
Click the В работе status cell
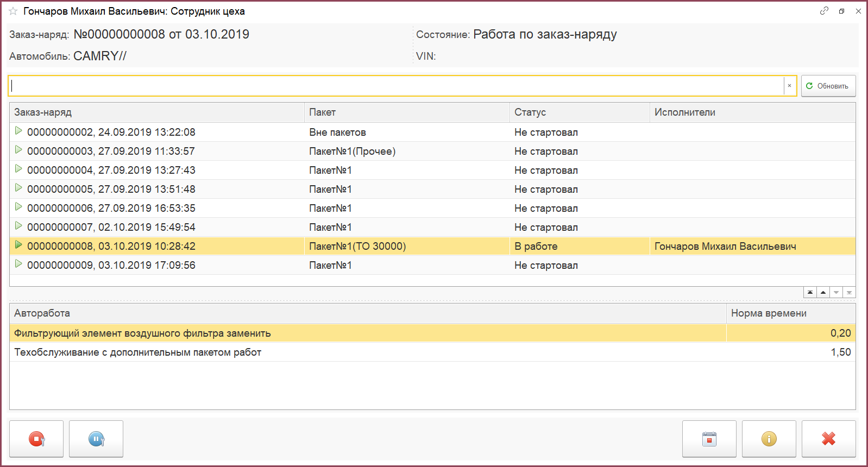580,246
